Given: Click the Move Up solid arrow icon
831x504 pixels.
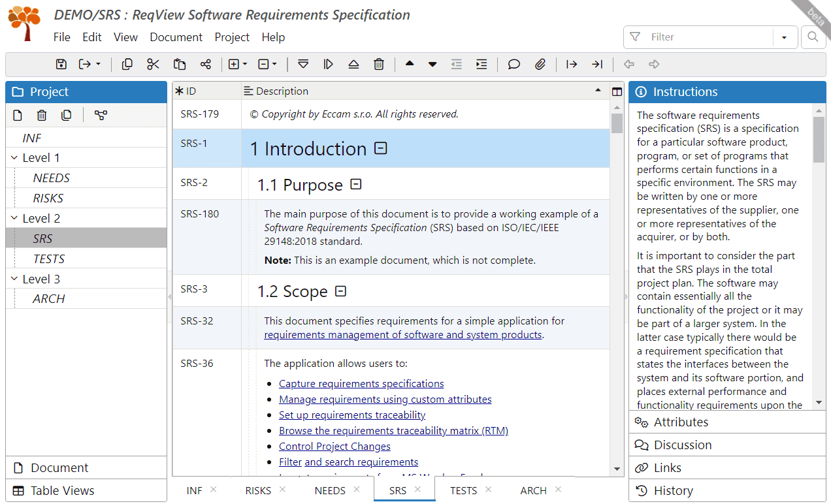Looking at the screenshot, I should pyautogui.click(x=410, y=64).
